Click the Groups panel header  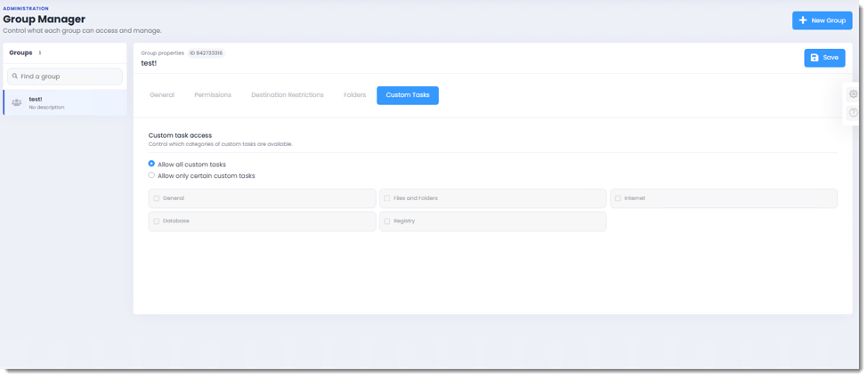(x=65, y=53)
